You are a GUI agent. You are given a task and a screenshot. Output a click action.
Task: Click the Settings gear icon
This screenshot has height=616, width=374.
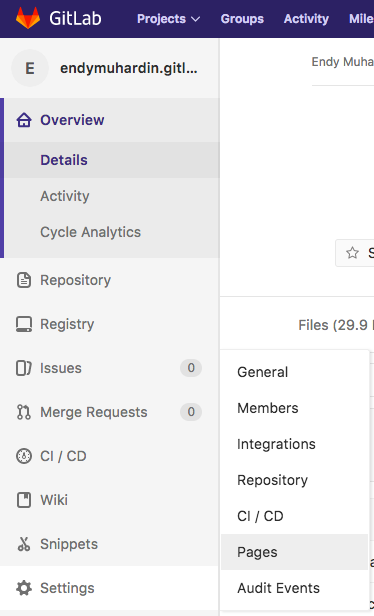[x=24, y=588]
